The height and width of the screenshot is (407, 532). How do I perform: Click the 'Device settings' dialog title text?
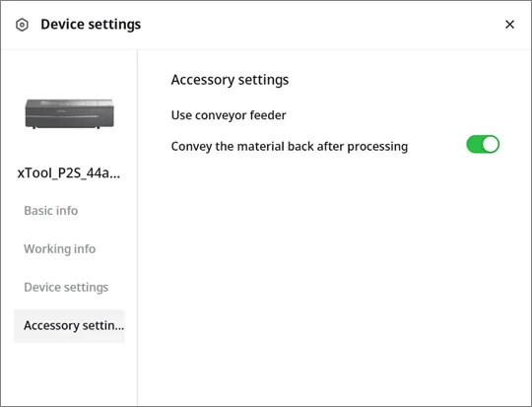tap(91, 25)
